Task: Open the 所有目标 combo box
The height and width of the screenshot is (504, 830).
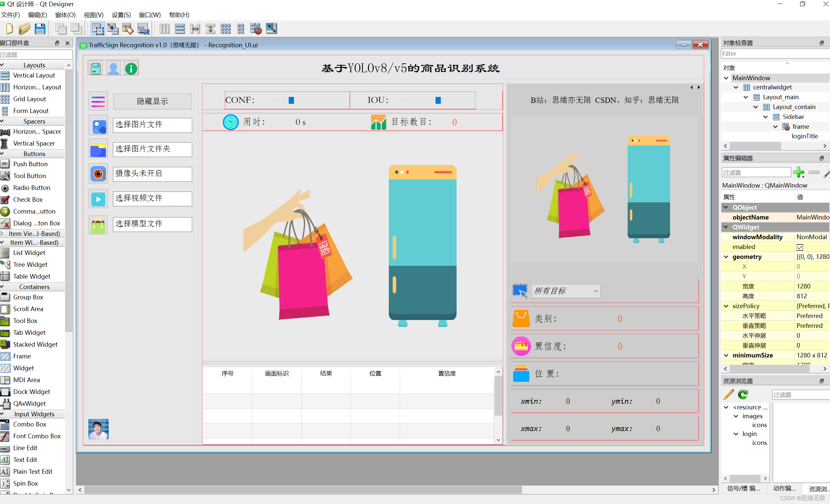Action: (x=566, y=291)
